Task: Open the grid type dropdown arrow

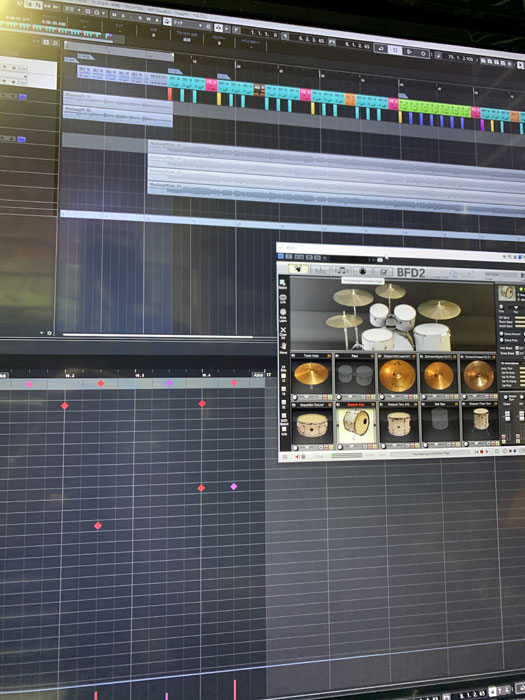Action: click(x=226, y=29)
